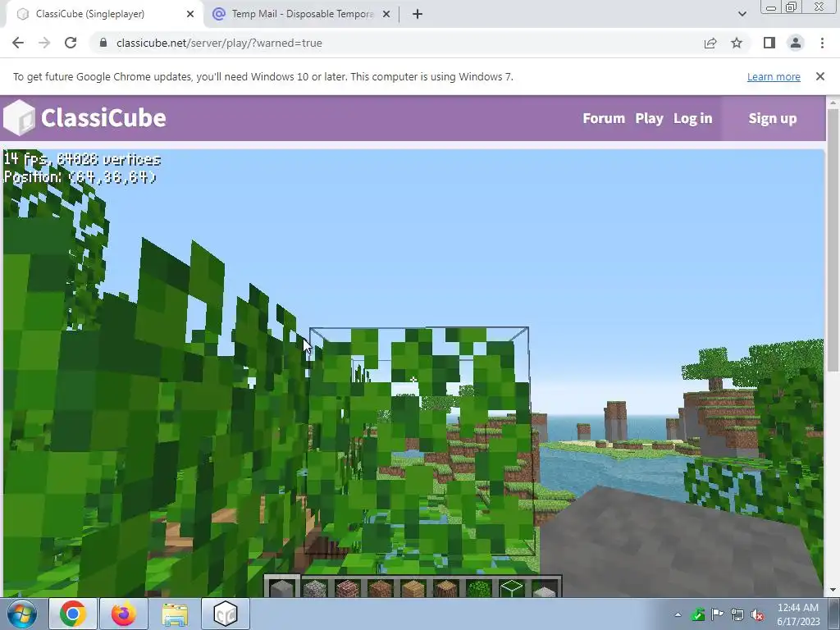
Task: Click the green security tray icon
Action: (697, 614)
